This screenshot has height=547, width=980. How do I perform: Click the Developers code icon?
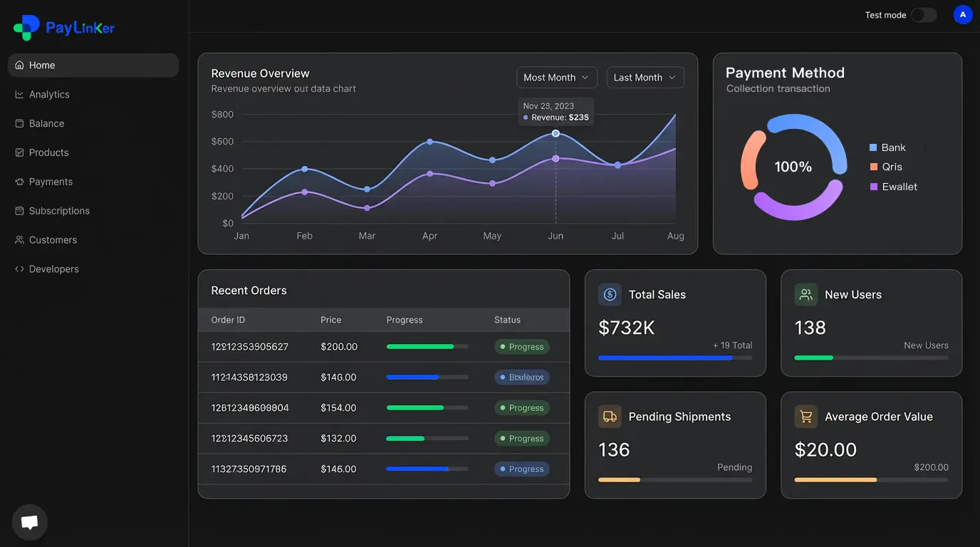pyautogui.click(x=19, y=269)
